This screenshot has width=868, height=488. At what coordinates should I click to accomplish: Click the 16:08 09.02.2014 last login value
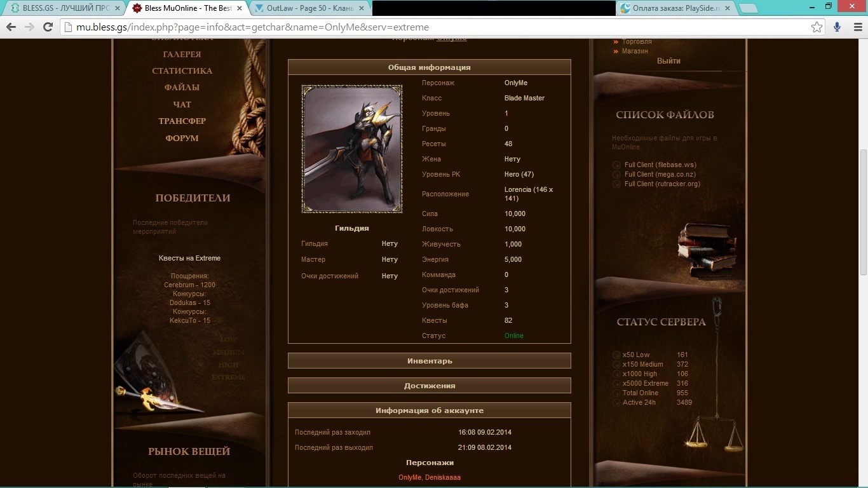(485, 432)
